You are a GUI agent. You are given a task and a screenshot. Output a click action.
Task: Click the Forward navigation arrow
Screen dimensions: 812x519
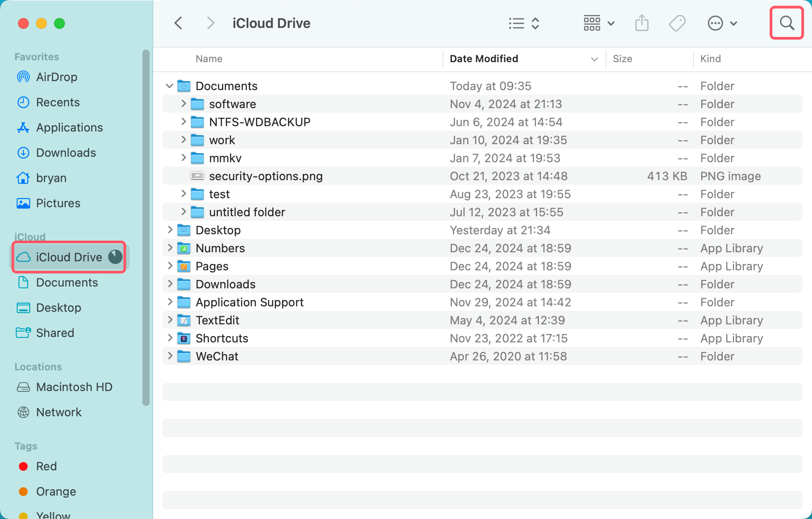[210, 23]
